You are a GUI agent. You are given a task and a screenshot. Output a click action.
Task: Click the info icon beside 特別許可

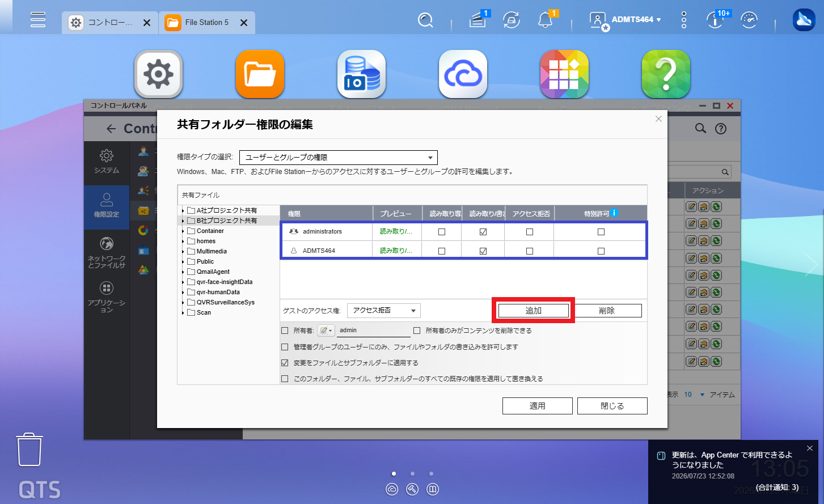614,213
